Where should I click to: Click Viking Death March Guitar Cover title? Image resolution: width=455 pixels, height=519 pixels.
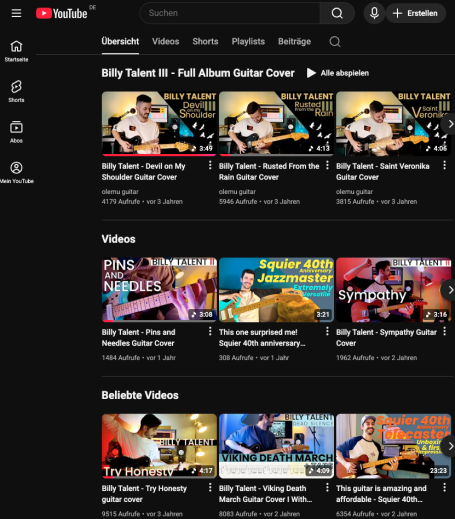pyautogui.click(x=266, y=494)
